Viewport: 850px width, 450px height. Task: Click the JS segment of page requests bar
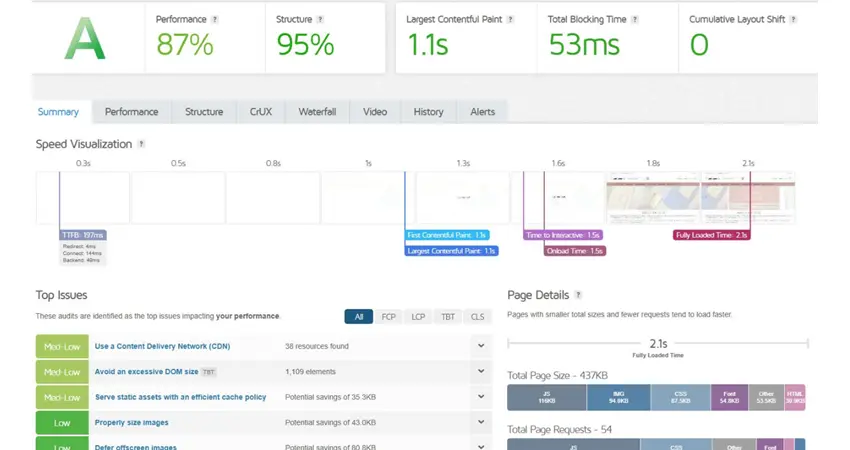click(574, 445)
